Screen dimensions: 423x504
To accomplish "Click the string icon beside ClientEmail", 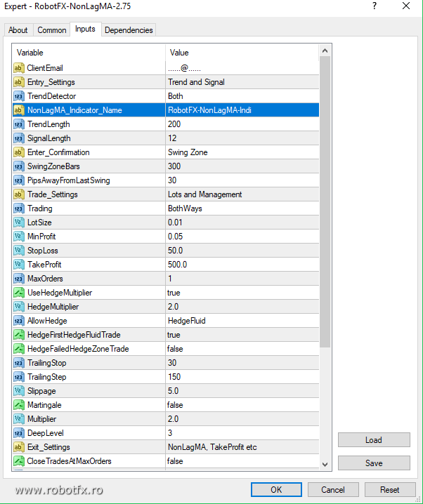I will click(x=19, y=68).
